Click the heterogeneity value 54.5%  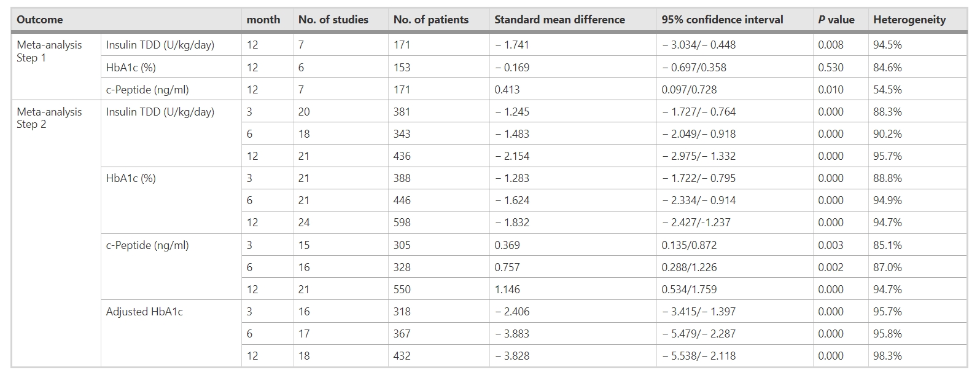(887, 90)
